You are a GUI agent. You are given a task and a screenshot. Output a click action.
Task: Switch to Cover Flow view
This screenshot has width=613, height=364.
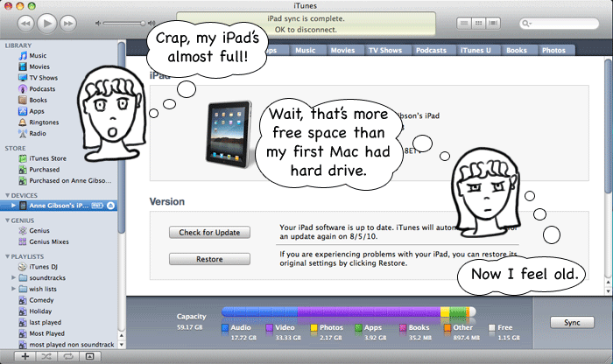tap(492, 24)
